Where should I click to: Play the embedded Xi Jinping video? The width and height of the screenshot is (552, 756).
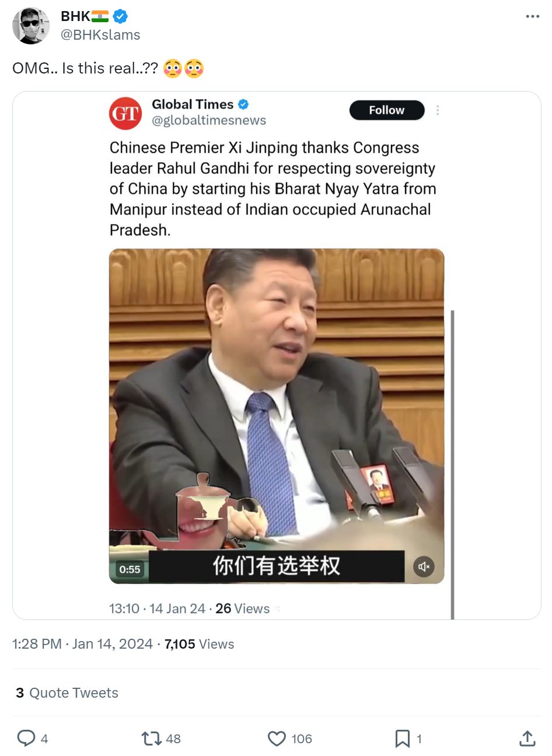pyautogui.click(x=277, y=416)
